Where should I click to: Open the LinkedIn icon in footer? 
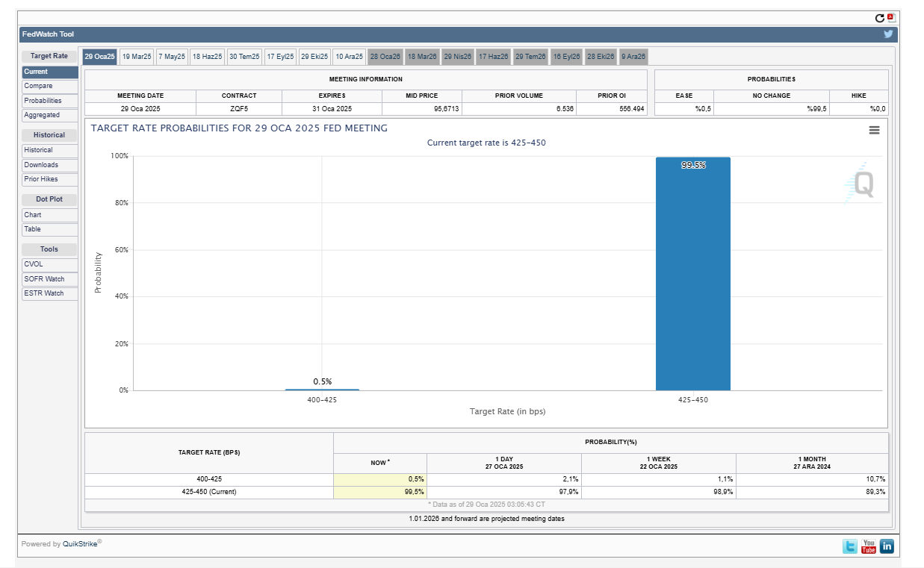pos(887,546)
